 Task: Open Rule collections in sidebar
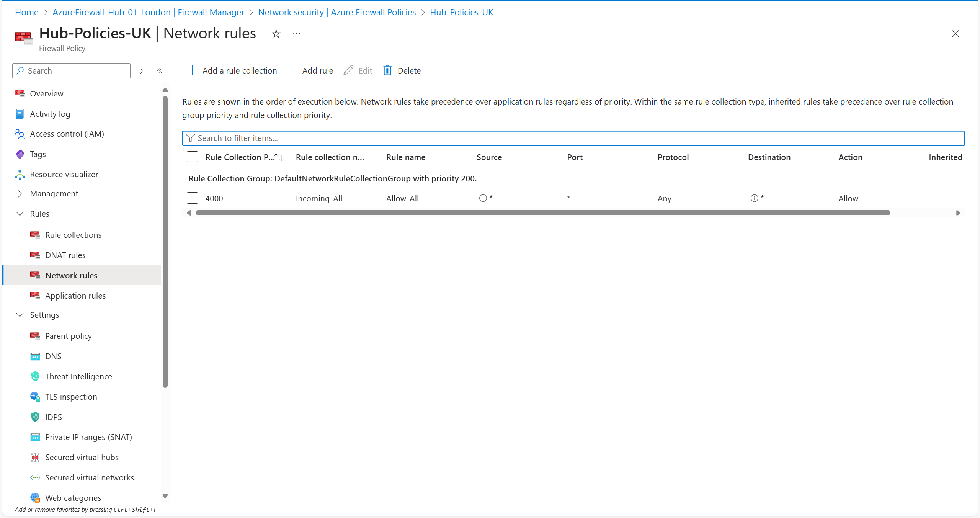click(x=73, y=235)
